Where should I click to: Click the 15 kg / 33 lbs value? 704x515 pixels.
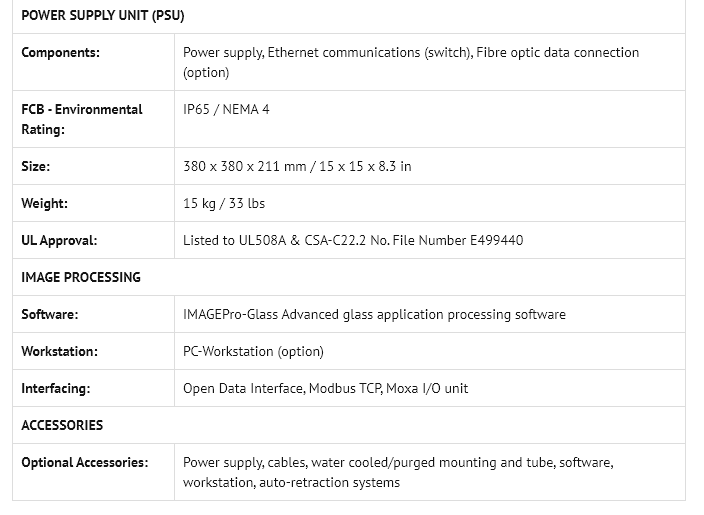pyautogui.click(x=224, y=203)
